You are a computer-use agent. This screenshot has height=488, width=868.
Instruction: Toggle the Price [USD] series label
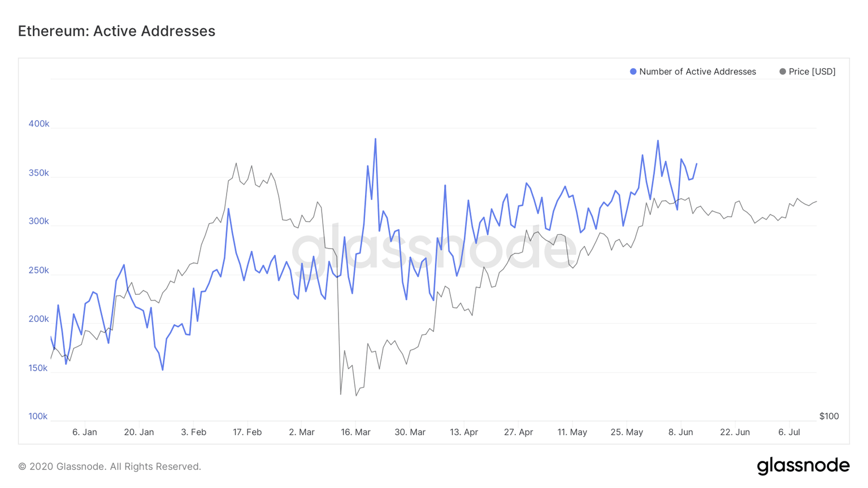(x=812, y=72)
